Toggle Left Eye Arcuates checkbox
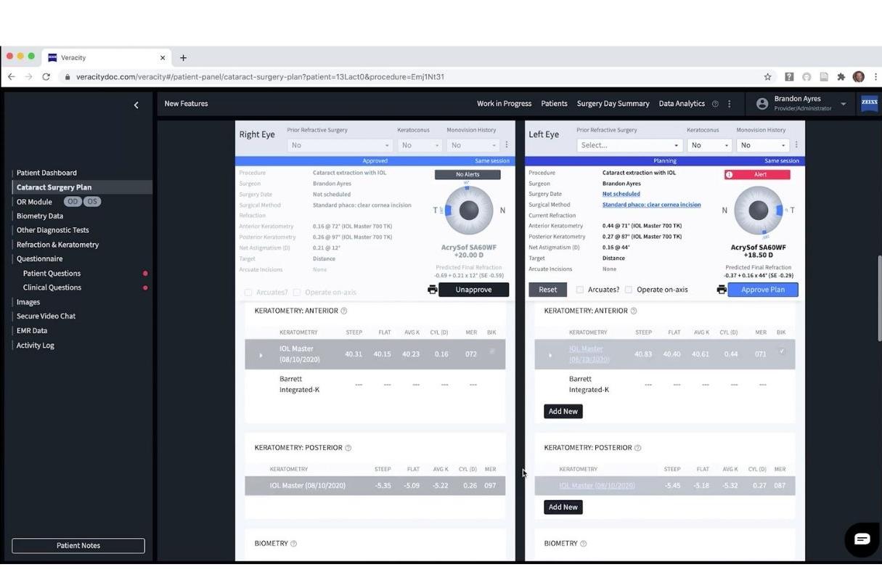882x588 pixels. (x=579, y=290)
